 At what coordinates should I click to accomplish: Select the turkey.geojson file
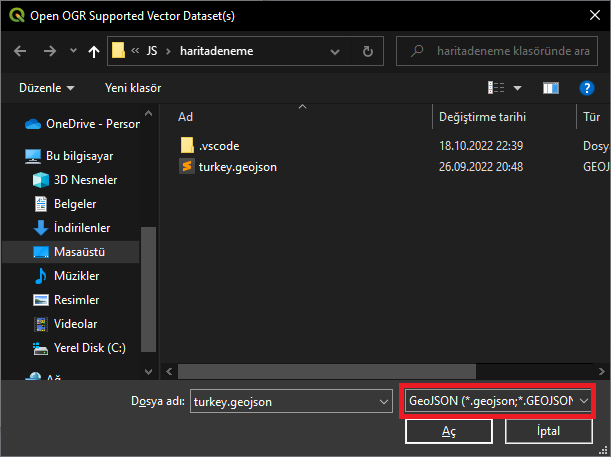tap(238, 167)
